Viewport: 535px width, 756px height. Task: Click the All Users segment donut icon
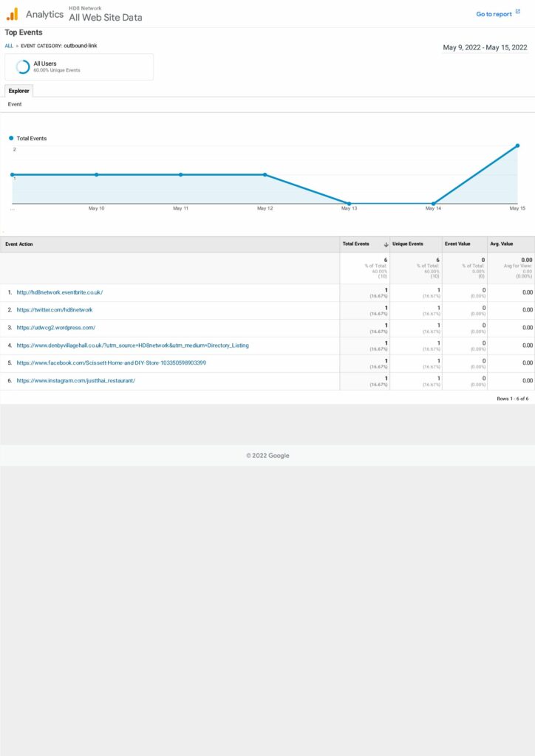[23, 66]
